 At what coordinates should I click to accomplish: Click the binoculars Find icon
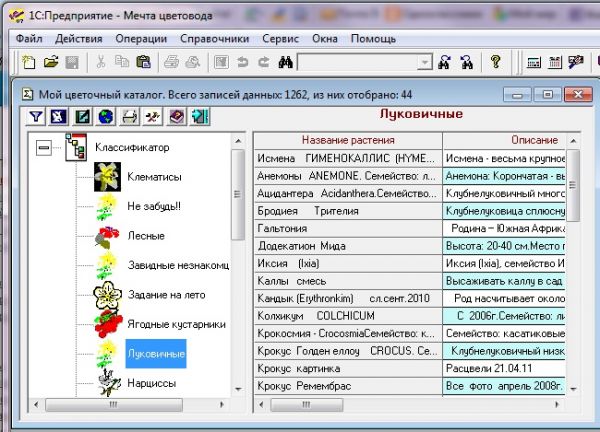(x=285, y=62)
